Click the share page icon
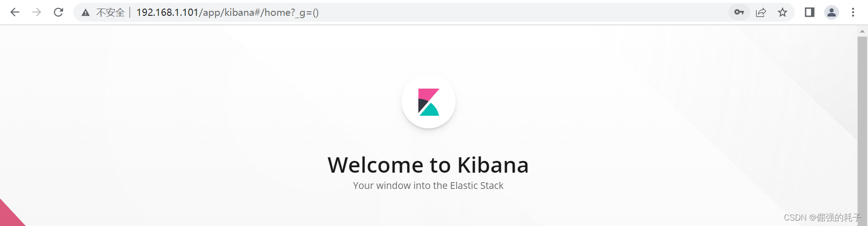 coord(761,12)
